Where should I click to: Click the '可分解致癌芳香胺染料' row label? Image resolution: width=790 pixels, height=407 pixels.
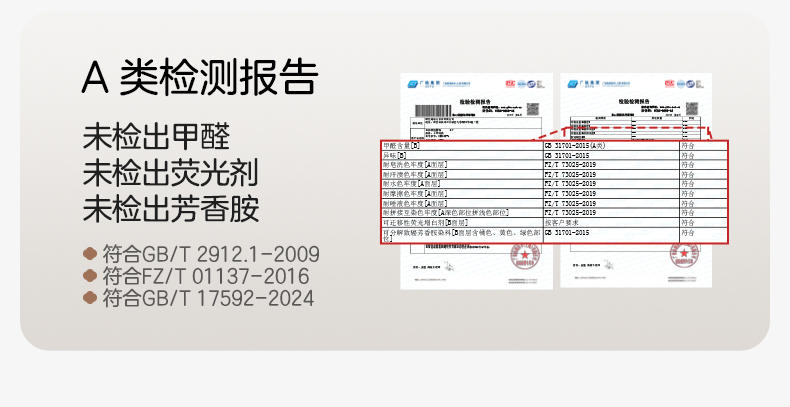(461, 236)
